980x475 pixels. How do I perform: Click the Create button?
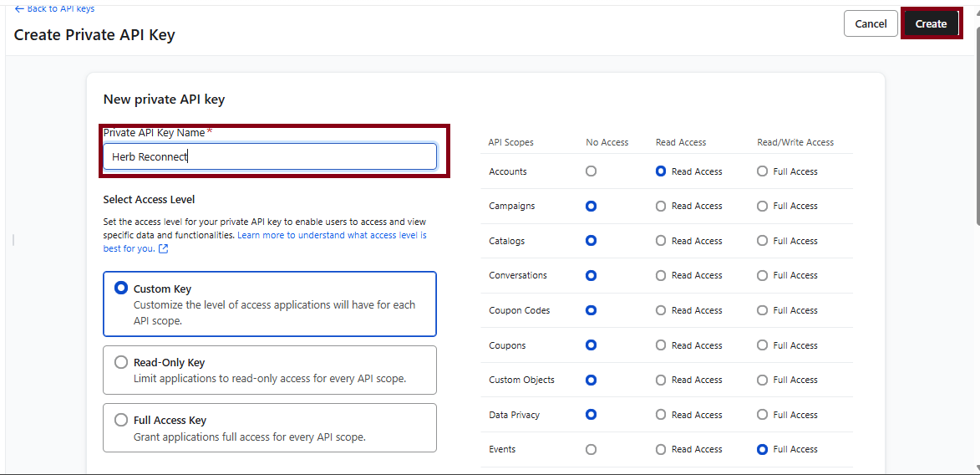[x=930, y=23]
